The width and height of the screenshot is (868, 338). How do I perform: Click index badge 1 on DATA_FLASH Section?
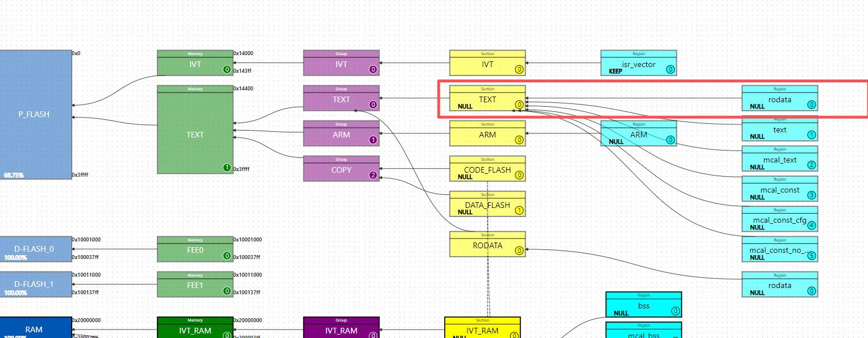click(519, 210)
